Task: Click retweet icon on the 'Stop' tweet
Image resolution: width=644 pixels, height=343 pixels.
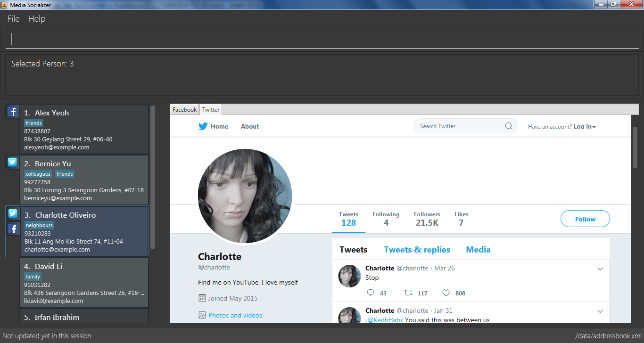Action: 408,293
